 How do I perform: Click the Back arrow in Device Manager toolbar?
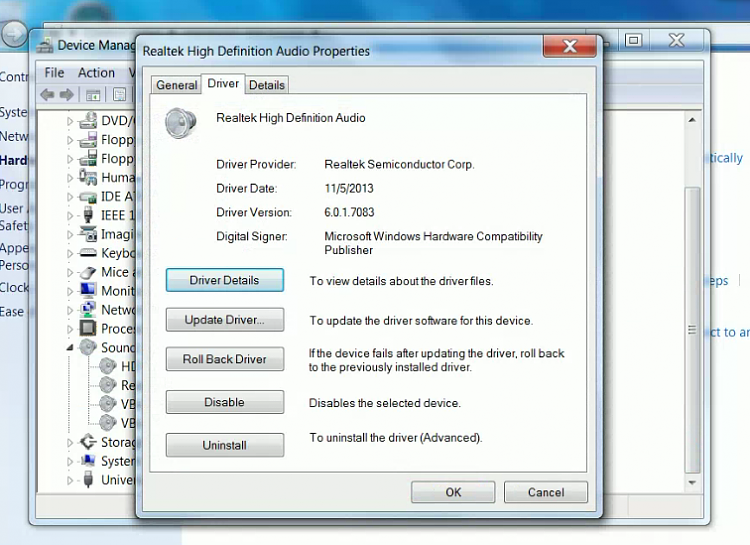(47, 95)
